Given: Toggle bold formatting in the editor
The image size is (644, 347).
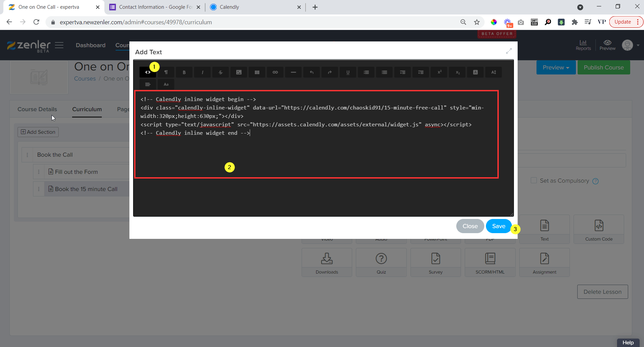Looking at the screenshot, I should (x=184, y=72).
